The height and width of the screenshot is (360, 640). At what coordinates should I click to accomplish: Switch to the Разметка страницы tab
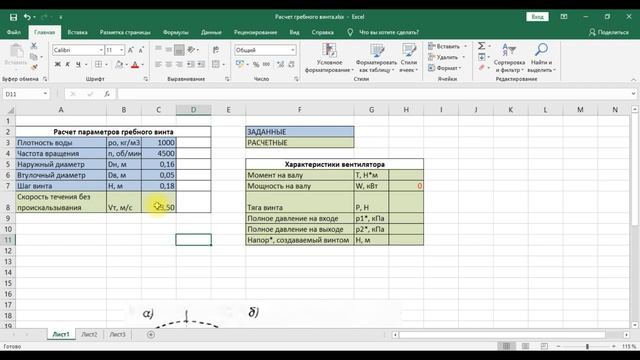pyautogui.click(x=125, y=32)
